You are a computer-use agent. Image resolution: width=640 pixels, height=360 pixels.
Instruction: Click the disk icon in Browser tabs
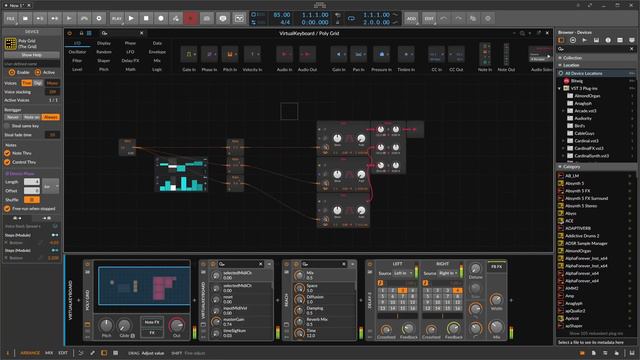click(x=596, y=40)
